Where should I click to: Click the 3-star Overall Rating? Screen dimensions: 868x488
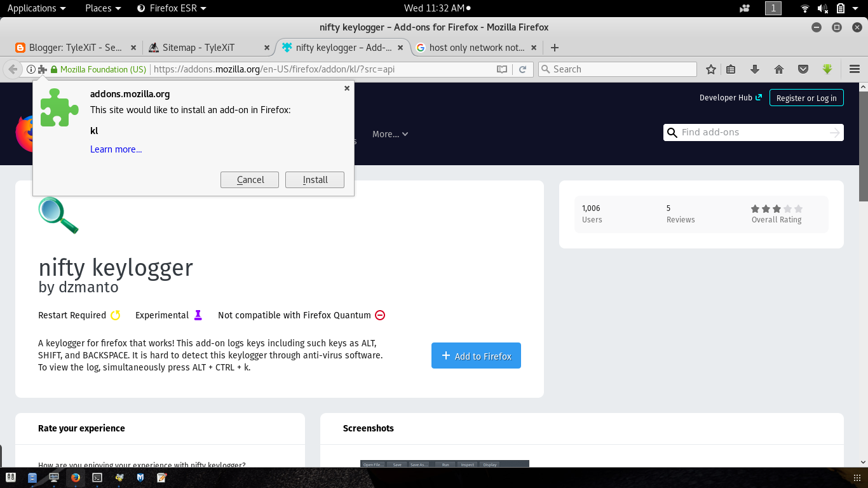[x=776, y=208]
